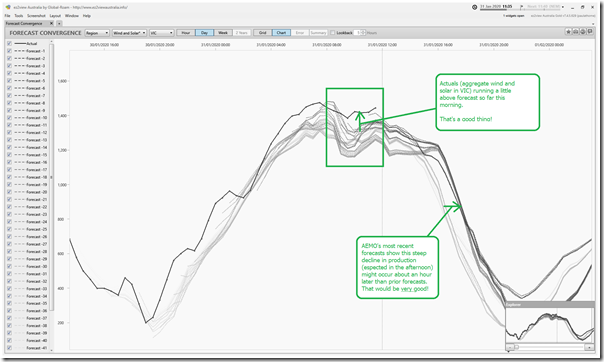Click the ez2view app logo icon

point(8,7)
